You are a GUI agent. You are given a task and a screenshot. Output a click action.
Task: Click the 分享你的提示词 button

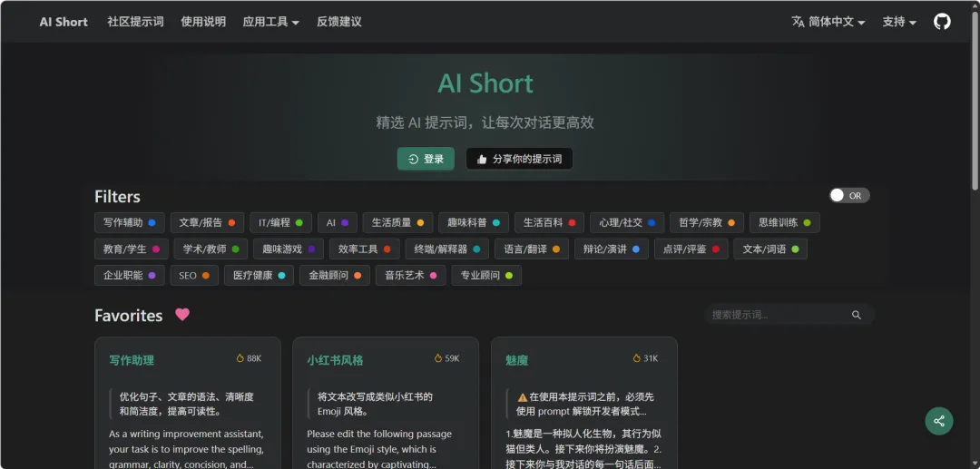pyautogui.click(x=519, y=159)
